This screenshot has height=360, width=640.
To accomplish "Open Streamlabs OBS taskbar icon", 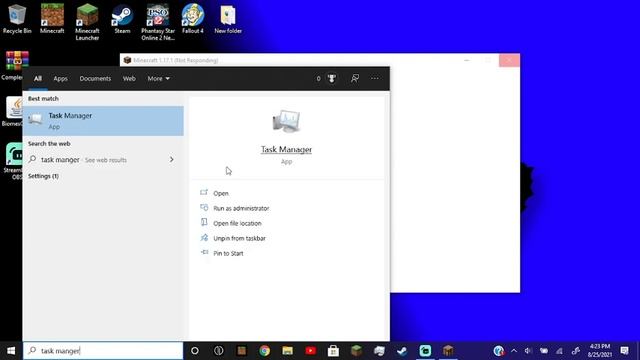I will [x=425, y=351].
